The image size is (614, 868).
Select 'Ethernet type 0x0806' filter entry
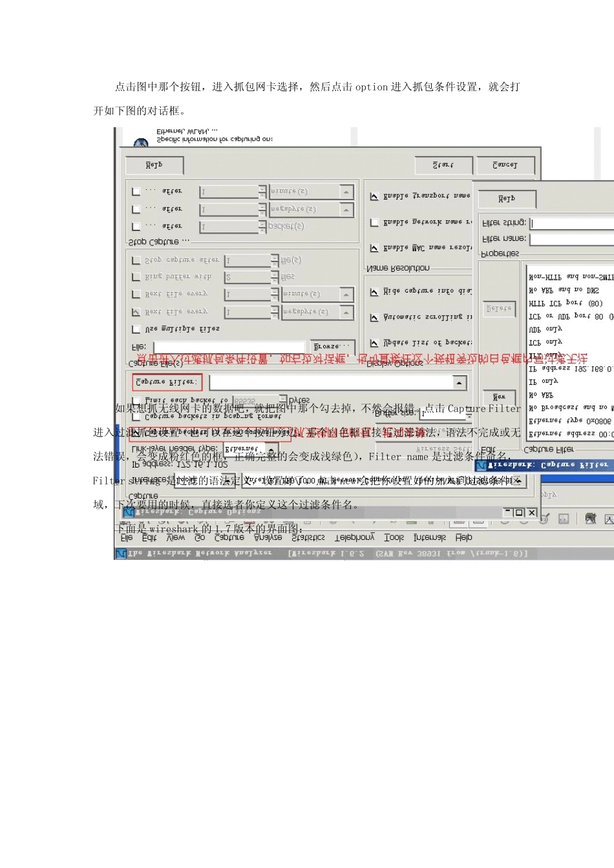569,421
